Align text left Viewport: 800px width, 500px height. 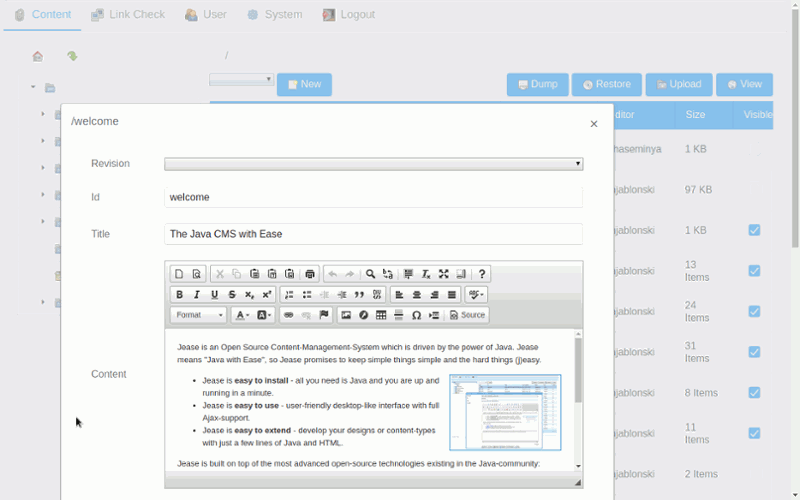[399, 294]
